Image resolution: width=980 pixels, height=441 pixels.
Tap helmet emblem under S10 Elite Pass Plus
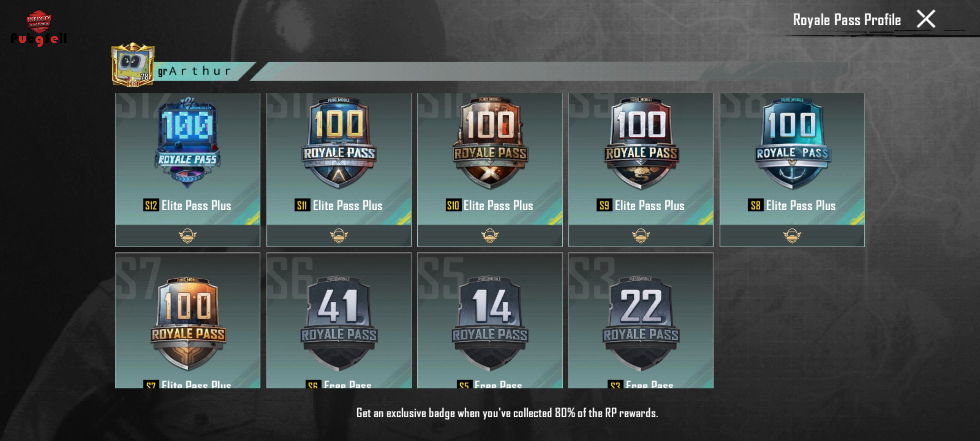[490, 236]
